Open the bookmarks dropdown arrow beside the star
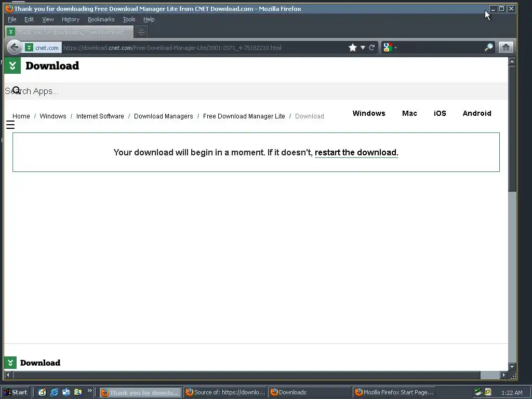Viewport: 532px width, 399px height. (x=363, y=47)
